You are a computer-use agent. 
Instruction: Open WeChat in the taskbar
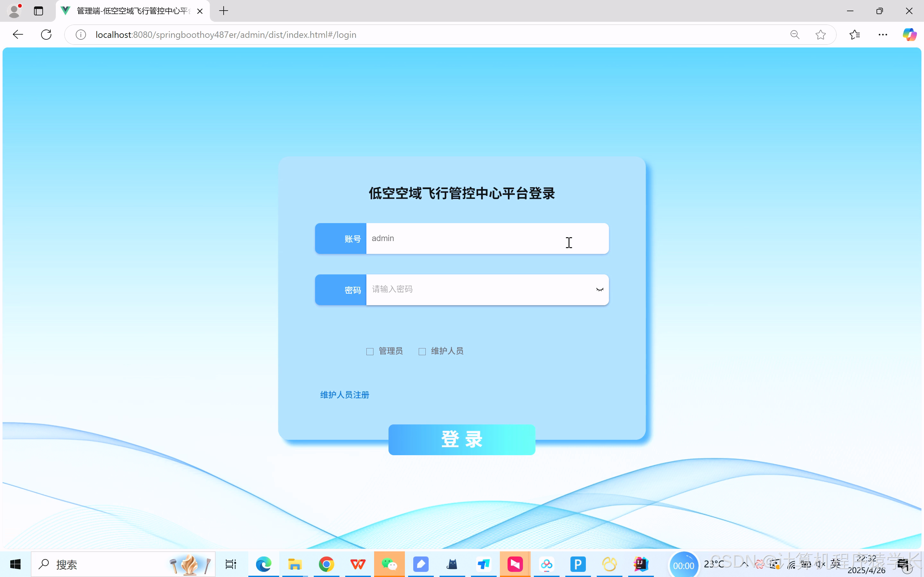pos(389,564)
